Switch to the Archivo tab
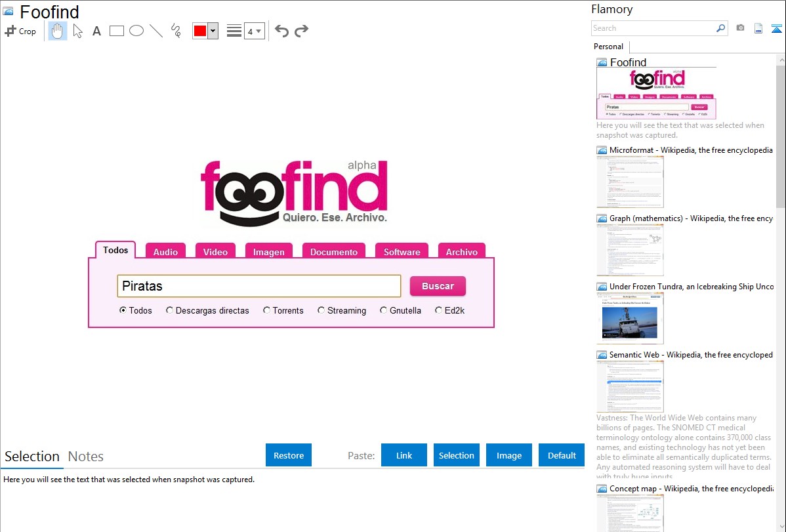786x532 pixels. pyautogui.click(x=462, y=251)
